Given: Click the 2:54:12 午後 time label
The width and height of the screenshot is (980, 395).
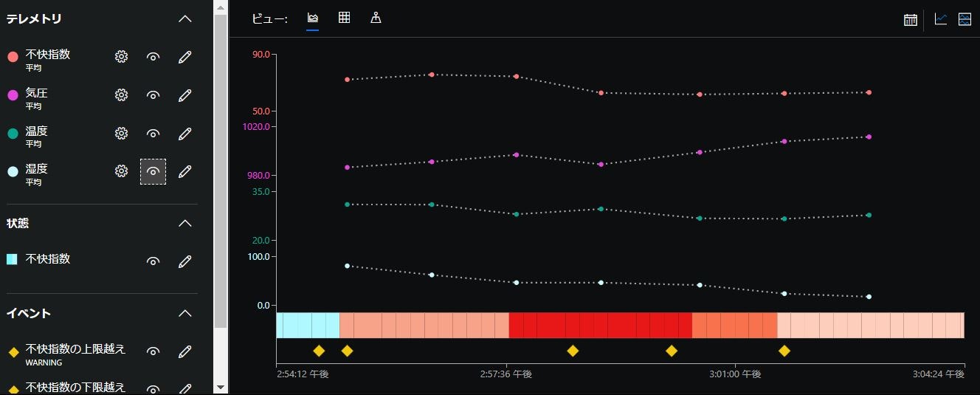Looking at the screenshot, I should pos(303,374).
